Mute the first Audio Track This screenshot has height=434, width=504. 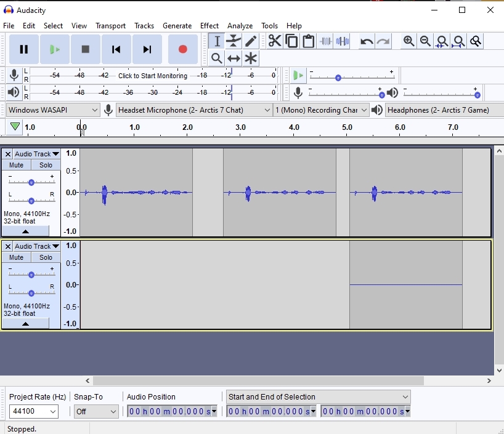pyautogui.click(x=17, y=165)
